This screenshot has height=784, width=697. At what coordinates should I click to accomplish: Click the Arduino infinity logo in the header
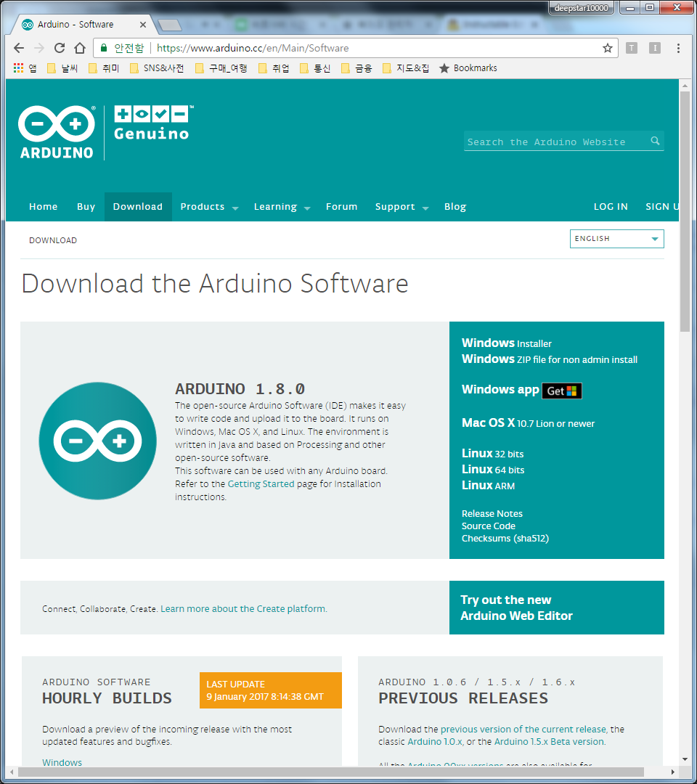[x=56, y=122]
